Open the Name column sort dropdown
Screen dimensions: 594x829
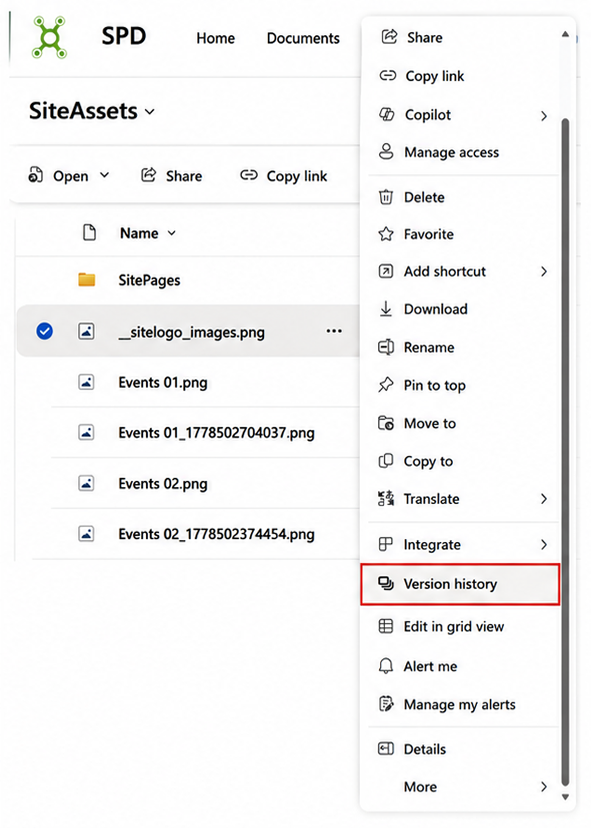171,233
